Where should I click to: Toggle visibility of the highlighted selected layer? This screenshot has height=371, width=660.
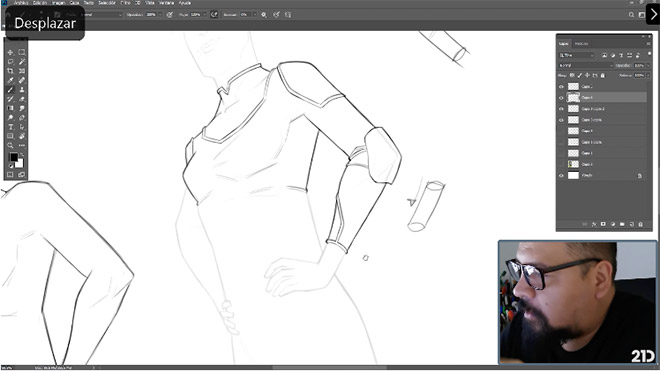pos(561,98)
